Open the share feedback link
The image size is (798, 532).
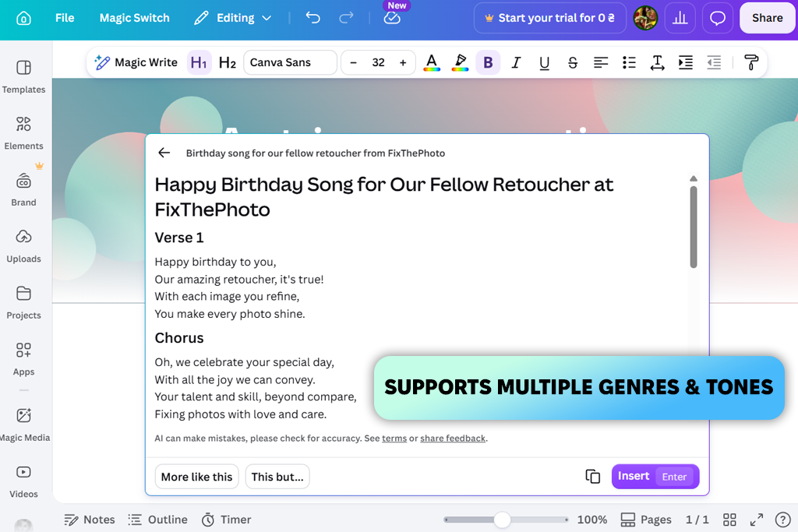453,439
